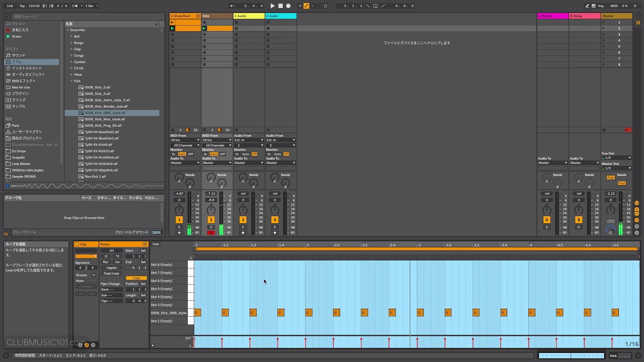Click the Legato button

[x=112, y=268]
